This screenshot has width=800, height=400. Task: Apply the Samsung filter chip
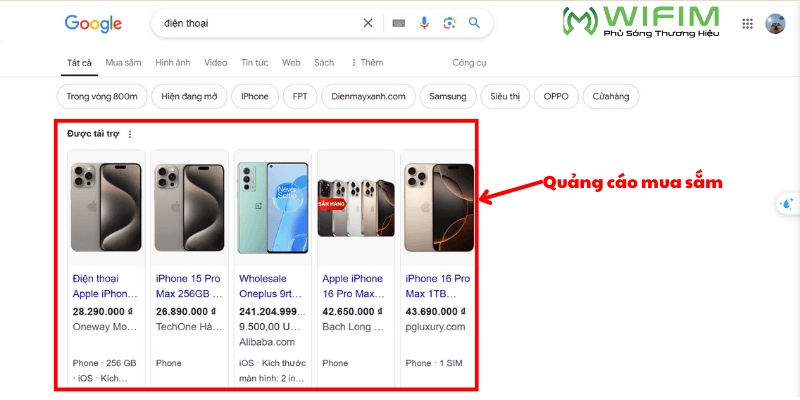click(448, 96)
